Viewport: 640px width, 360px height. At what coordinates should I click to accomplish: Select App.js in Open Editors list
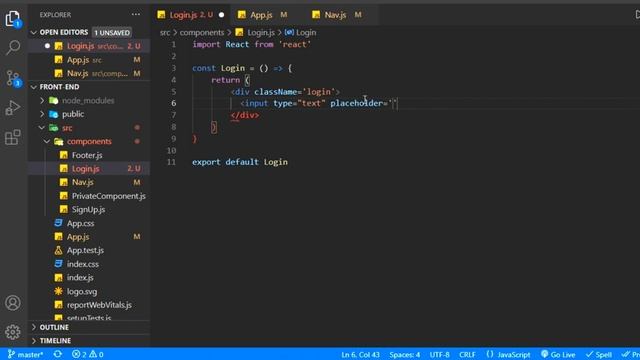[x=89, y=60]
